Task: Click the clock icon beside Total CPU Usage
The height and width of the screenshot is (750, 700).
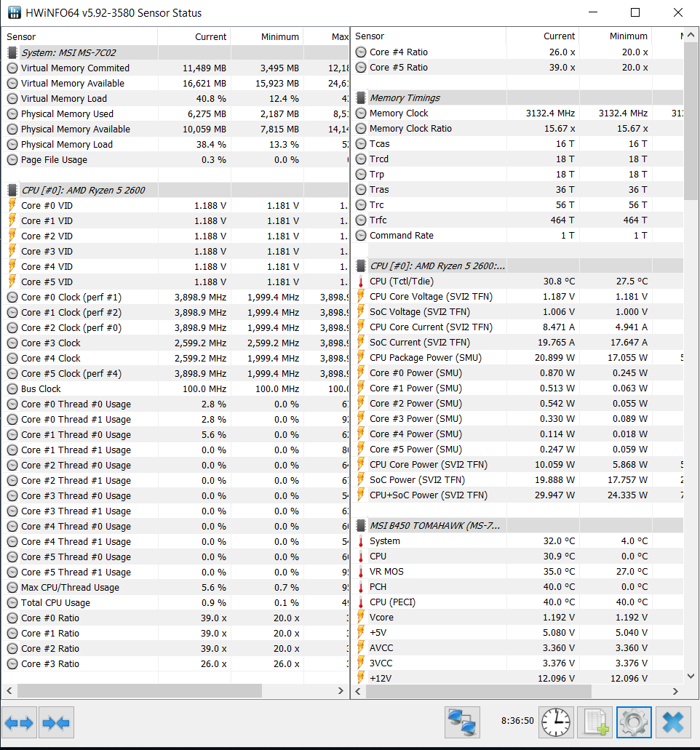Action: tap(12, 602)
